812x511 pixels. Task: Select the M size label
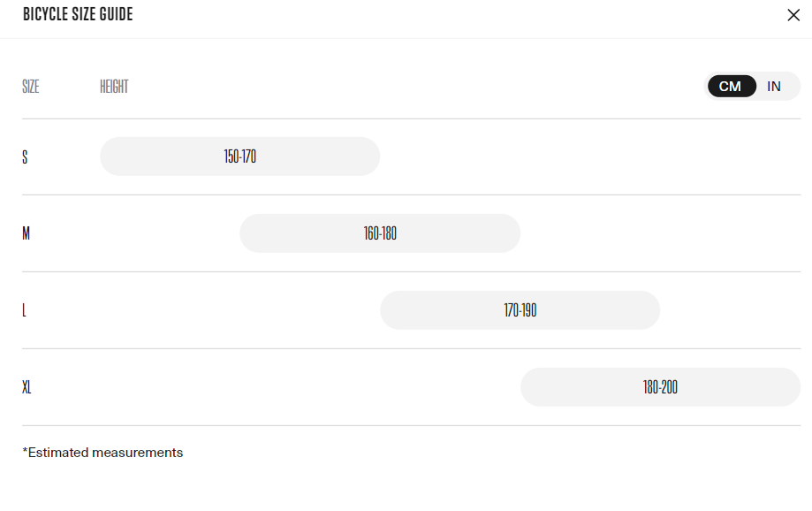(27, 234)
